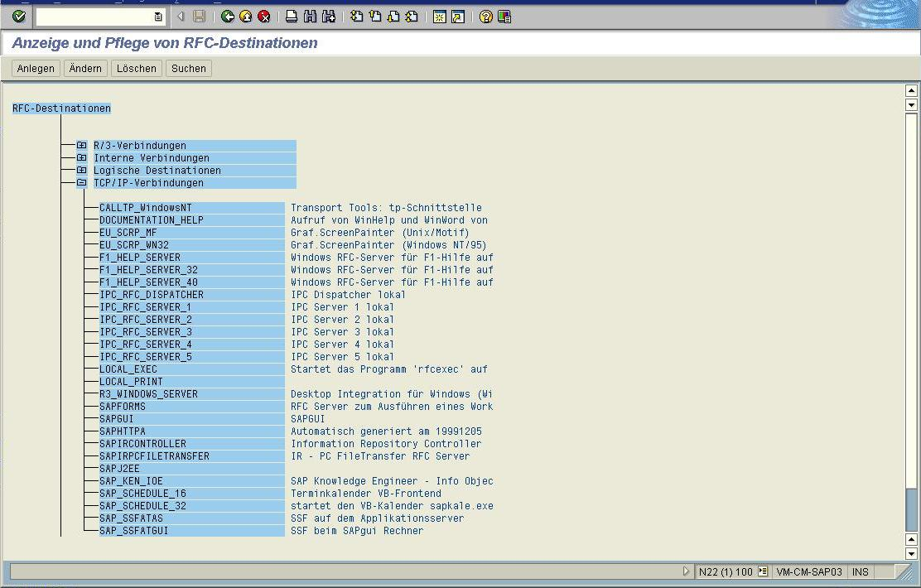This screenshot has width=921, height=588.
Task: Click description 'Information Repository Controller'
Action: click(386, 444)
